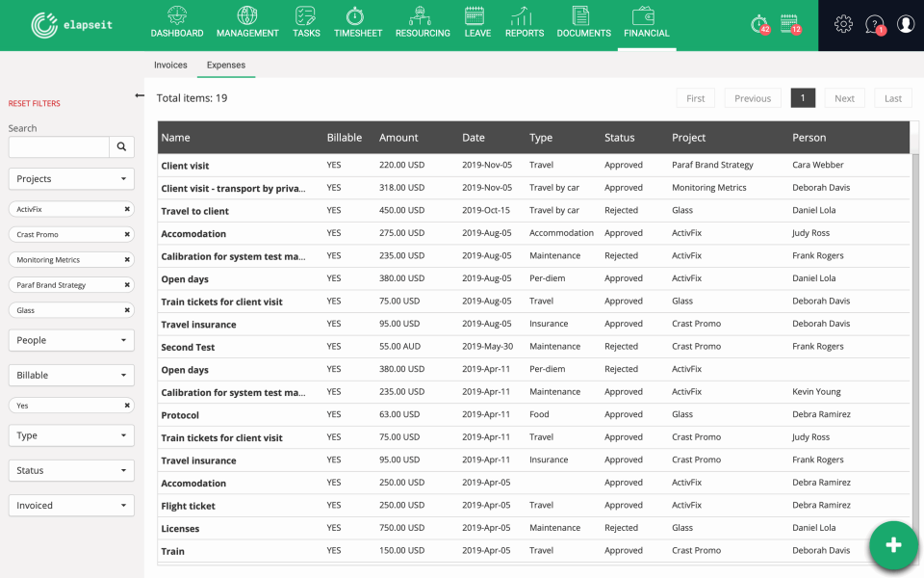Click the 'Food' type cell
Screen dimensions: 924x578
click(539, 414)
